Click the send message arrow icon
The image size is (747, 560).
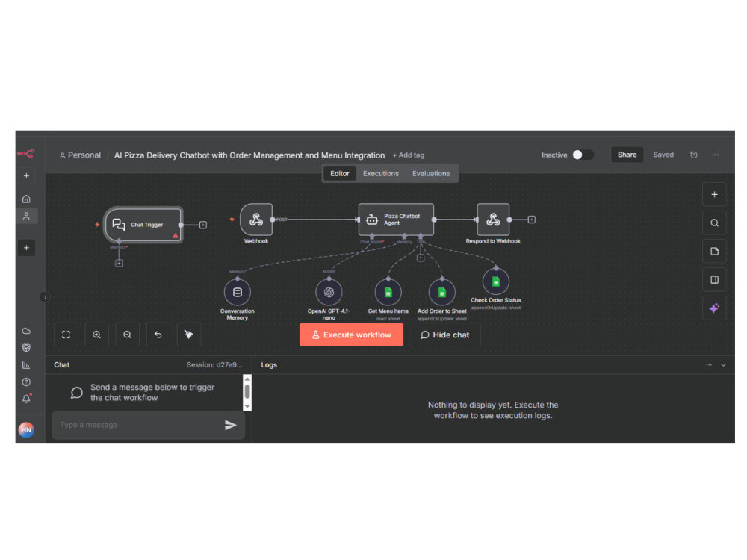click(231, 425)
